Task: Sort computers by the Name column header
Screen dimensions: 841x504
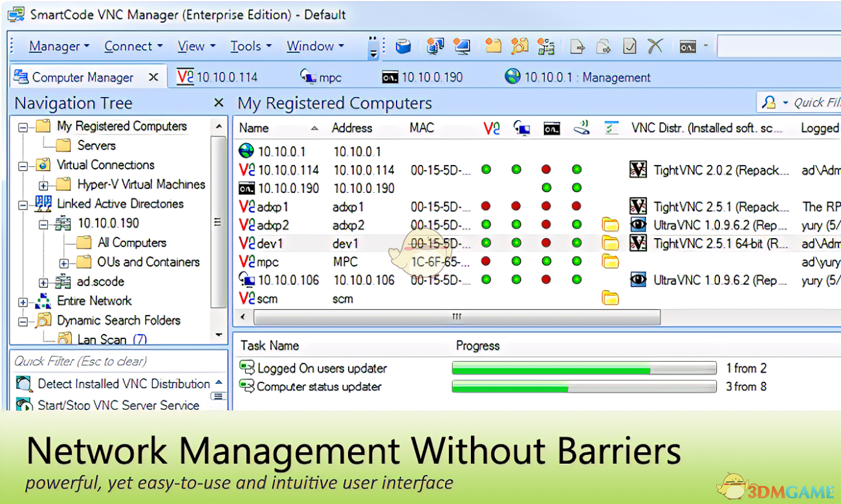Action: (x=252, y=127)
